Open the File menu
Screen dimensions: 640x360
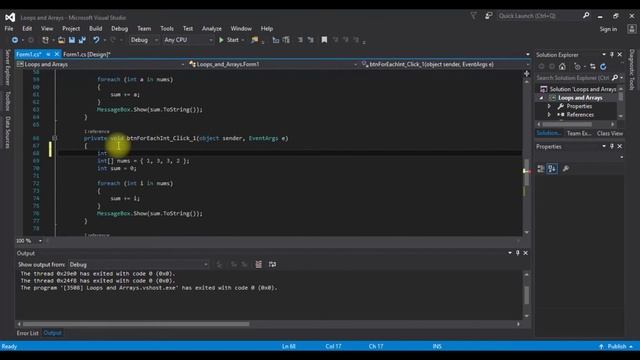click(x=9, y=29)
